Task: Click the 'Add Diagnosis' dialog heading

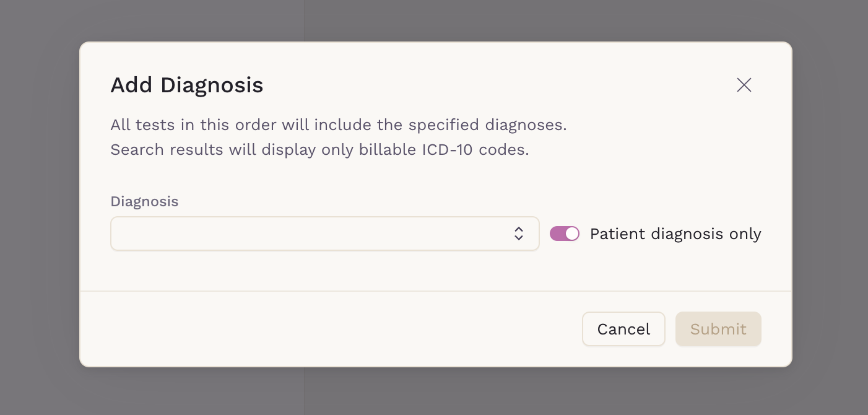Action: pyautogui.click(x=187, y=85)
